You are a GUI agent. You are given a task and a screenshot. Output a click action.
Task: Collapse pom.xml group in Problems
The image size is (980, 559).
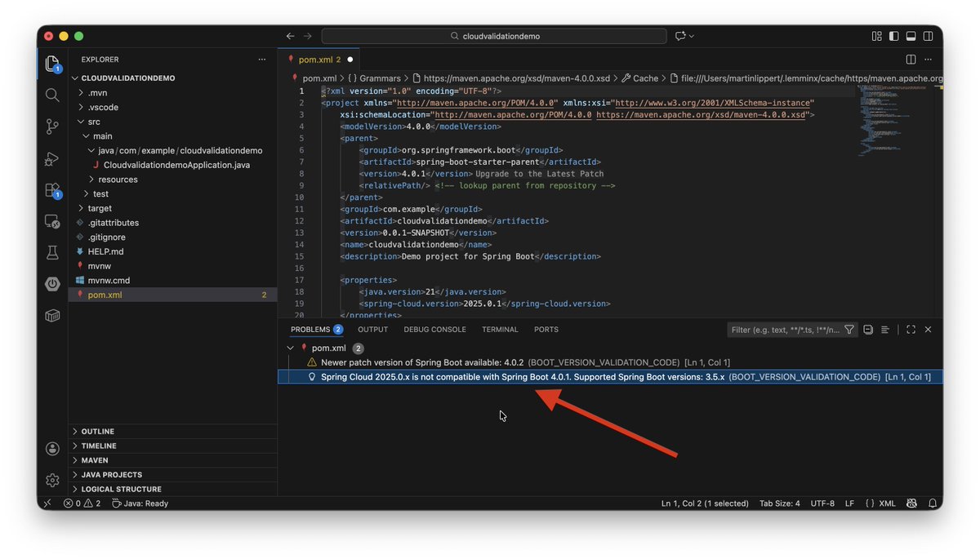click(x=290, y=348)
